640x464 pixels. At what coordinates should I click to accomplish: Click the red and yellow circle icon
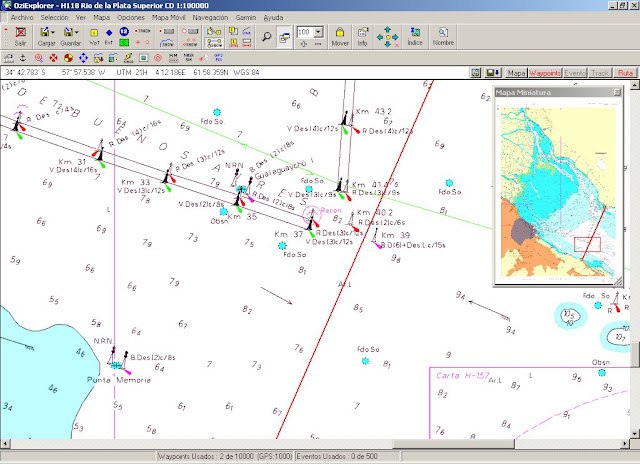68,58
